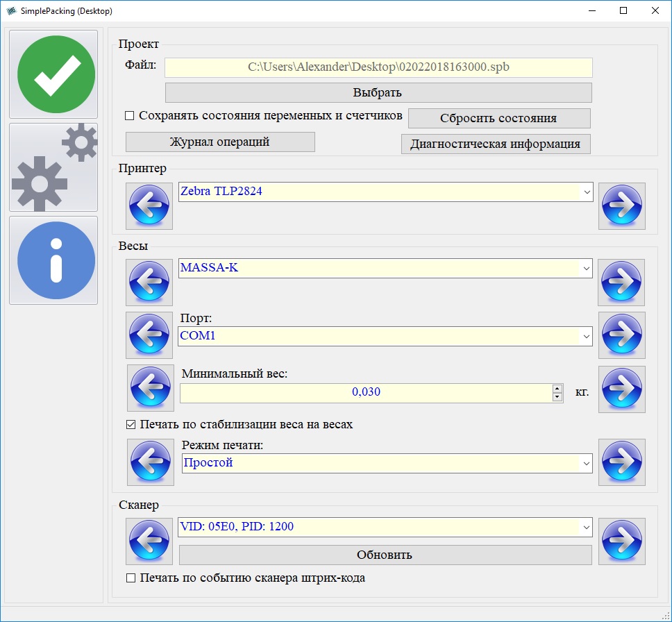Image resolution: width=672 pixels, height=622 pixels.
Task: Click right arrow beside Режим печати
Action: point(622,462)
